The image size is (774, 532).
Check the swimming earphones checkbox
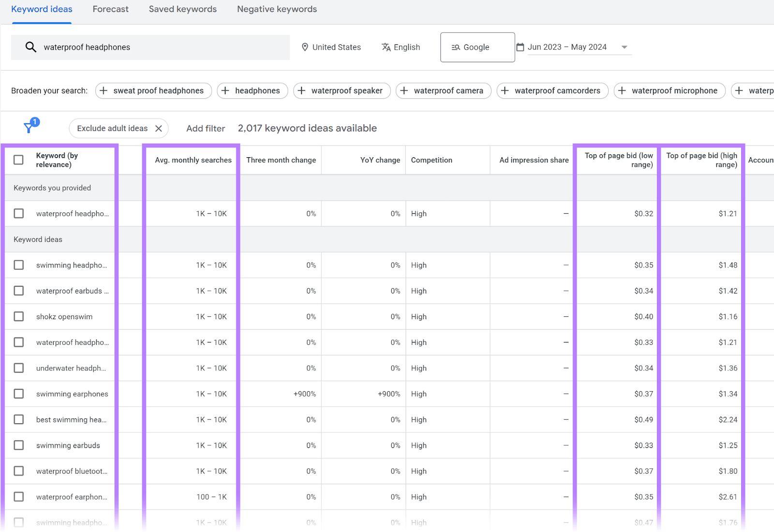point(18,394)
